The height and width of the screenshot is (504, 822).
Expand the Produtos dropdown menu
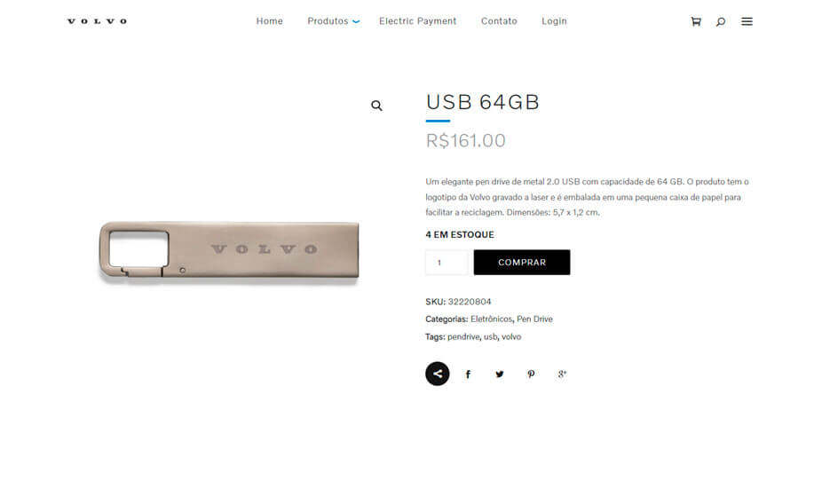click(x=334, y=21)
